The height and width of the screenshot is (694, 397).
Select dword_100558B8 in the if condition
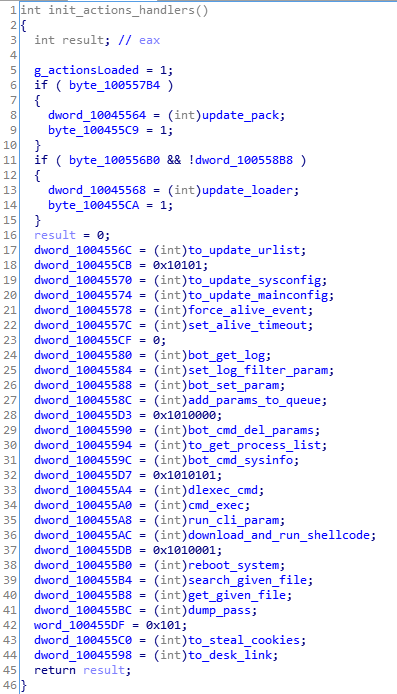(x=244, y=160)
